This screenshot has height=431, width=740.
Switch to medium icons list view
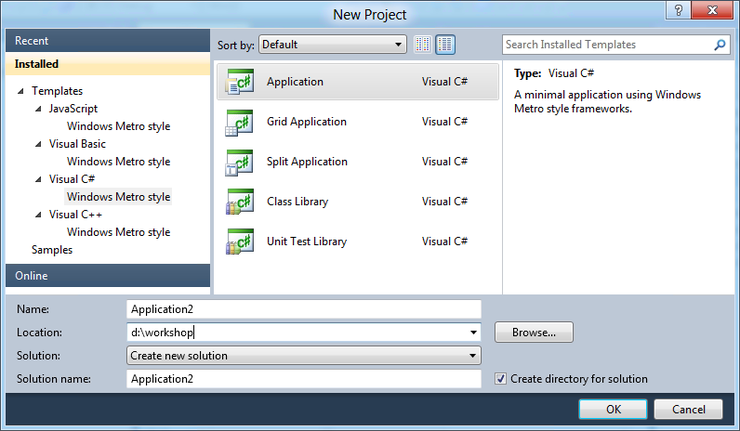445,45
